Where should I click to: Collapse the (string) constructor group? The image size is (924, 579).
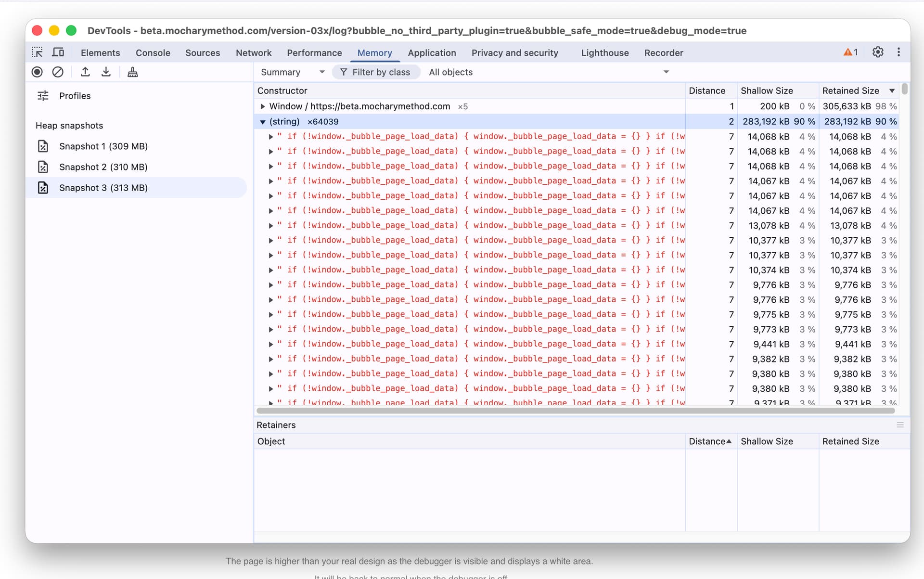[263, 122]
